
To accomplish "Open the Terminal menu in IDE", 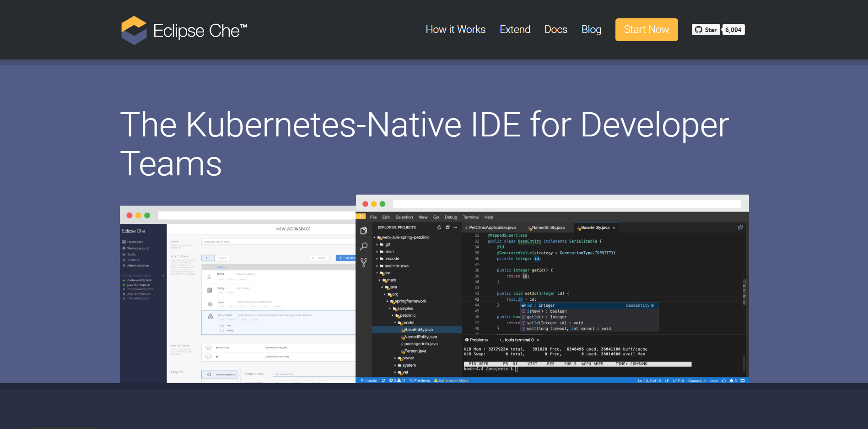I will (x=470, y=217).
